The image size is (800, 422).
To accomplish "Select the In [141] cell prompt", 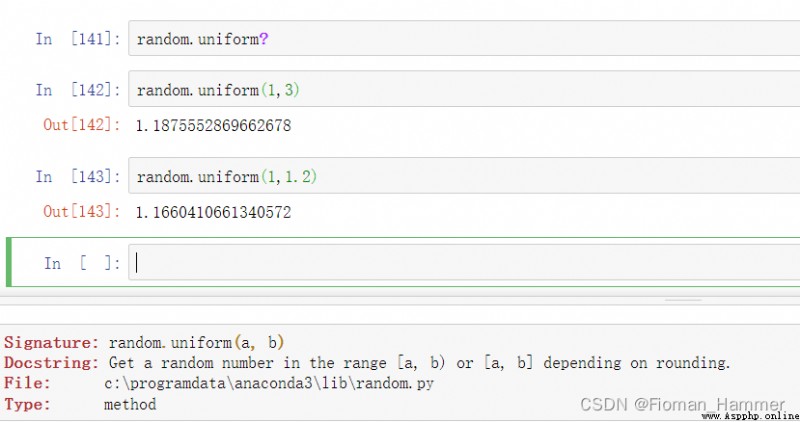I will pos(77,39).
